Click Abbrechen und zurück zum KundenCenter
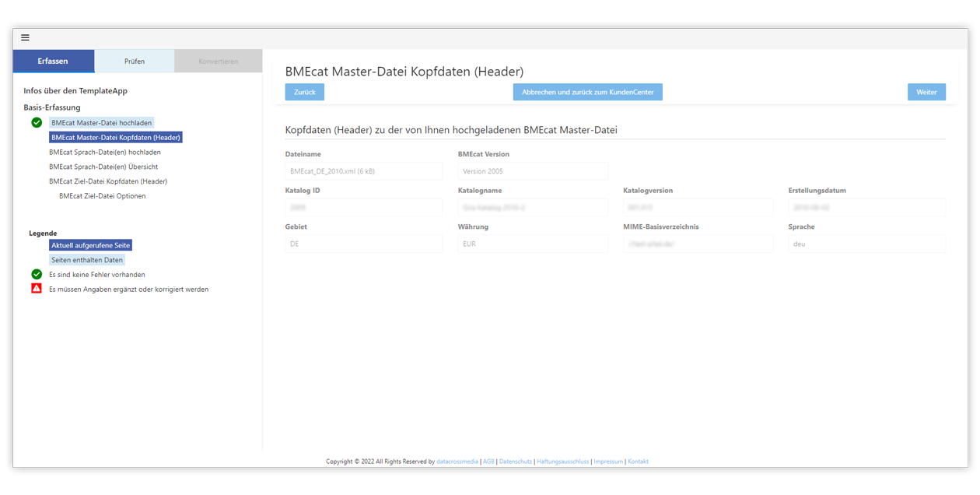Screen dimensions: 980x495 pyautogui.click(x=588, y=92)
